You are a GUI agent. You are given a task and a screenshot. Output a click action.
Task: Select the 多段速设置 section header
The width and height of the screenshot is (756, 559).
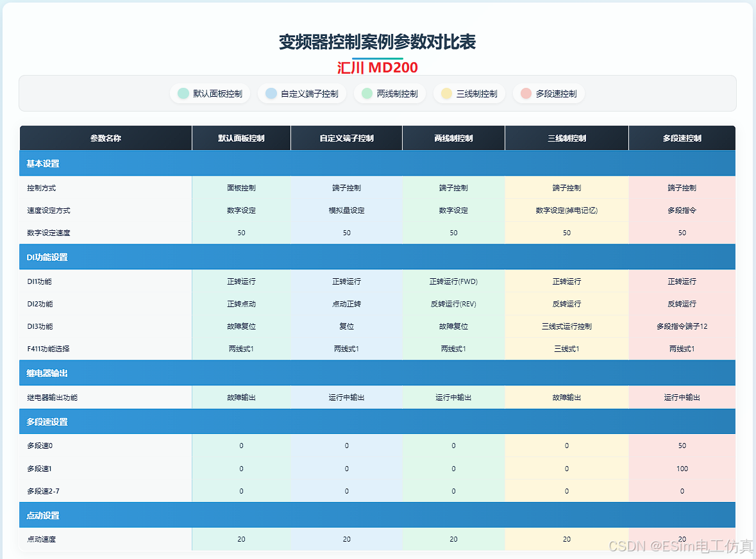coord(378,422)
